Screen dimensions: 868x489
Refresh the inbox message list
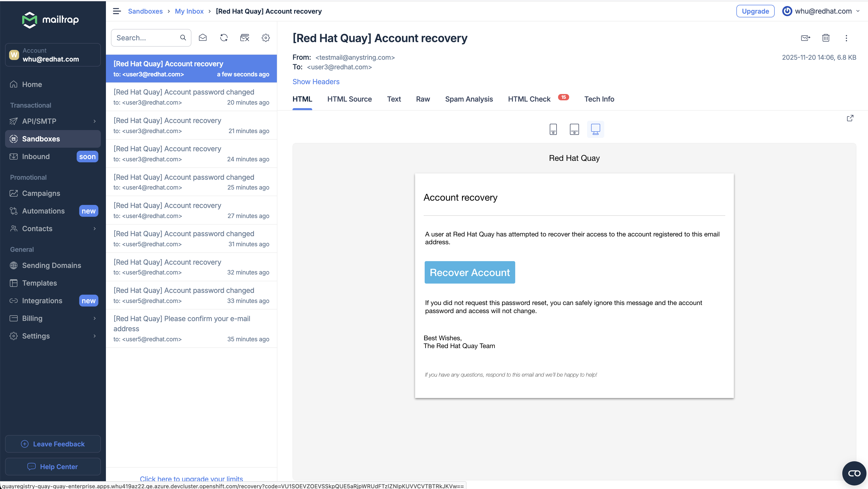point(224,38)
